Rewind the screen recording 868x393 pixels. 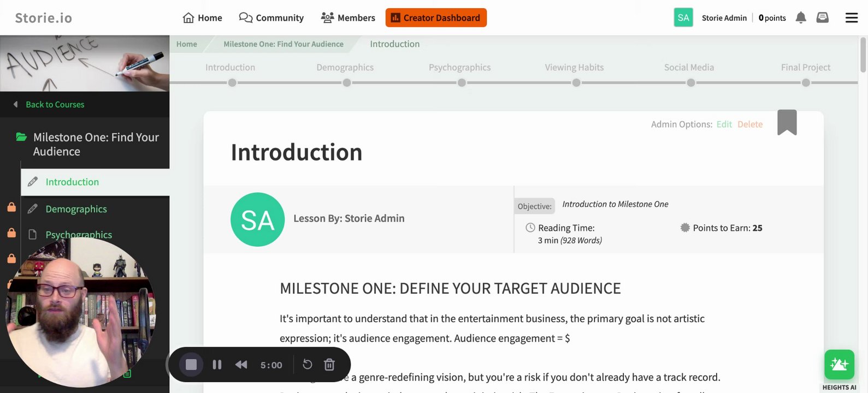(x=241, y=365)
